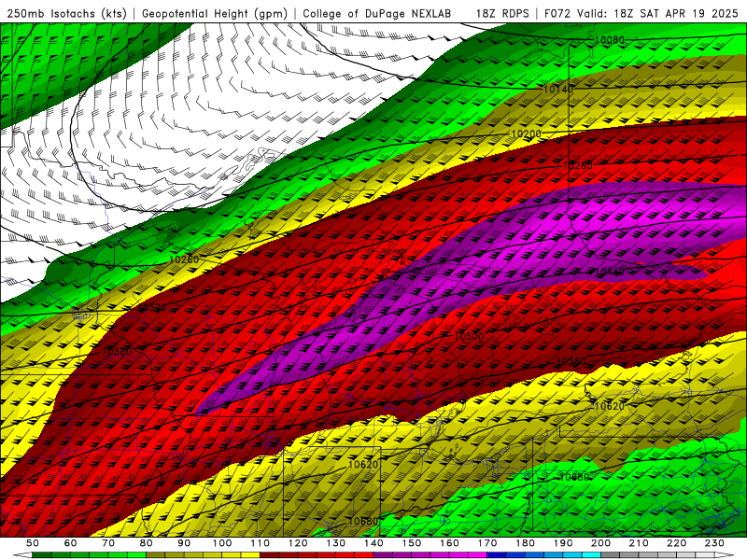Screen dimensions: 747x560
Task: Pick the cyan swatch just before 200
Action: tap(591, 555)
